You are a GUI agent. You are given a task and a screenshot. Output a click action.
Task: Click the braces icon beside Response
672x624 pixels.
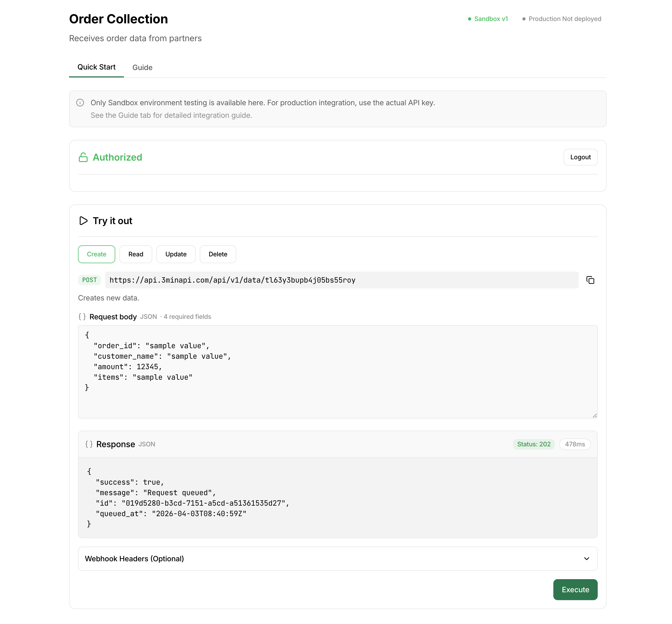(89, 444)
